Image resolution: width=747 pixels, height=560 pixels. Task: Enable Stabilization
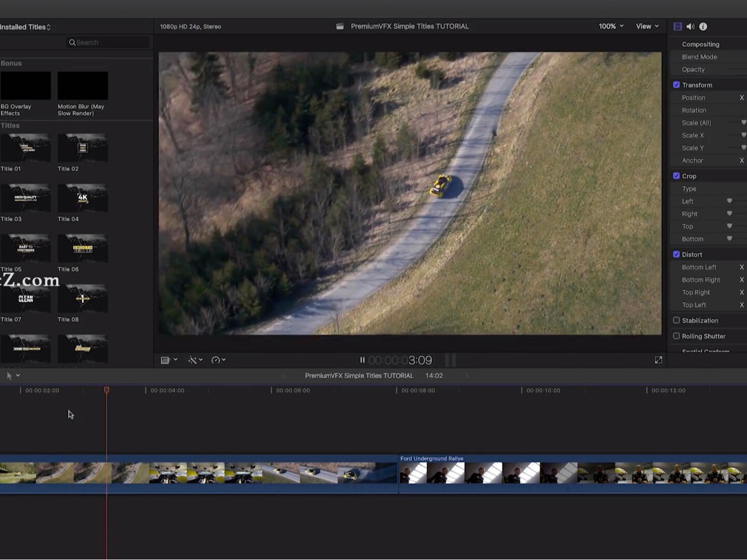click(x=677, y=320)
